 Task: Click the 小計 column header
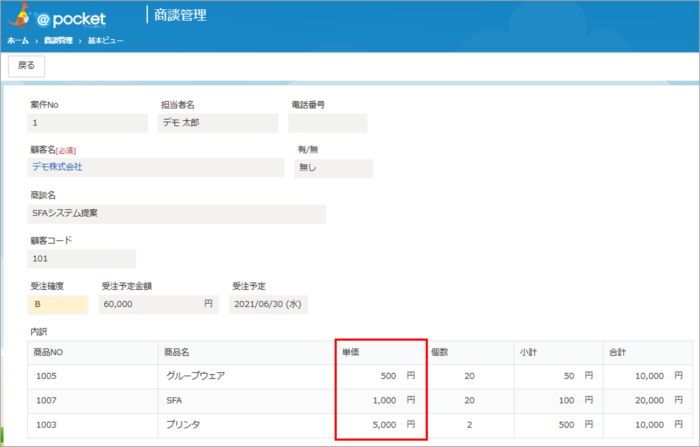click(x=559, y=352)
